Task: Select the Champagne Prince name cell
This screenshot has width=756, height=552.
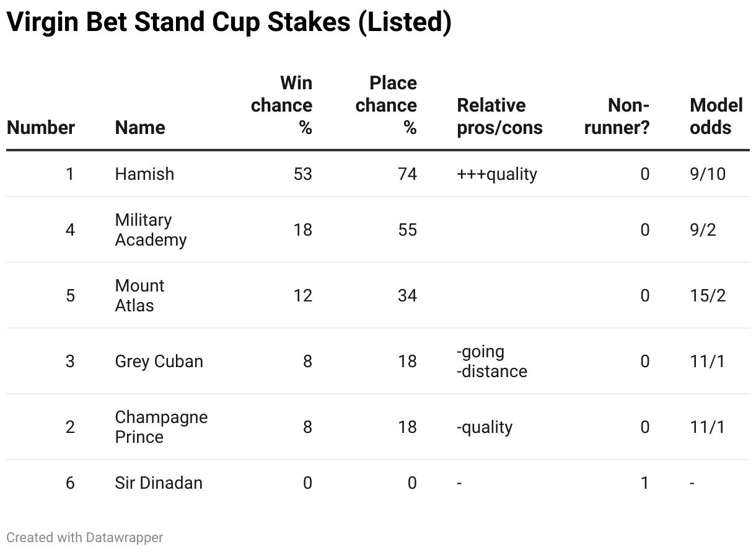Action: pyautogui.click(x=161, y=427)
